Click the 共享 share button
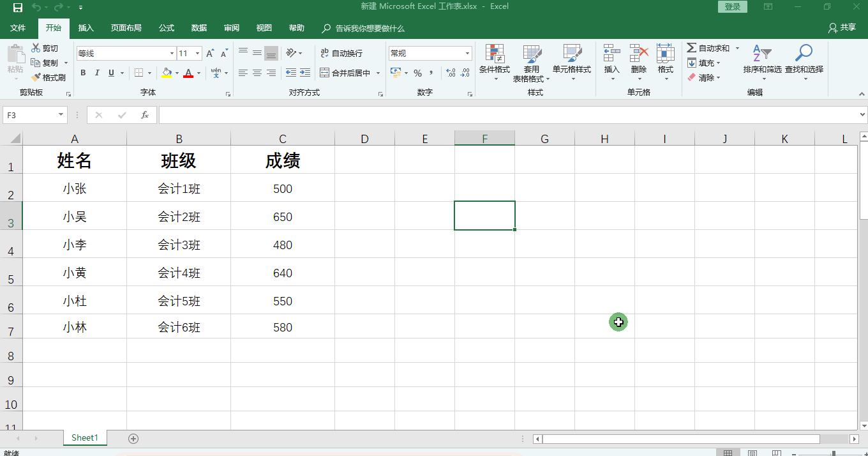Screen dimensions: 868x456 click(842, 28)
